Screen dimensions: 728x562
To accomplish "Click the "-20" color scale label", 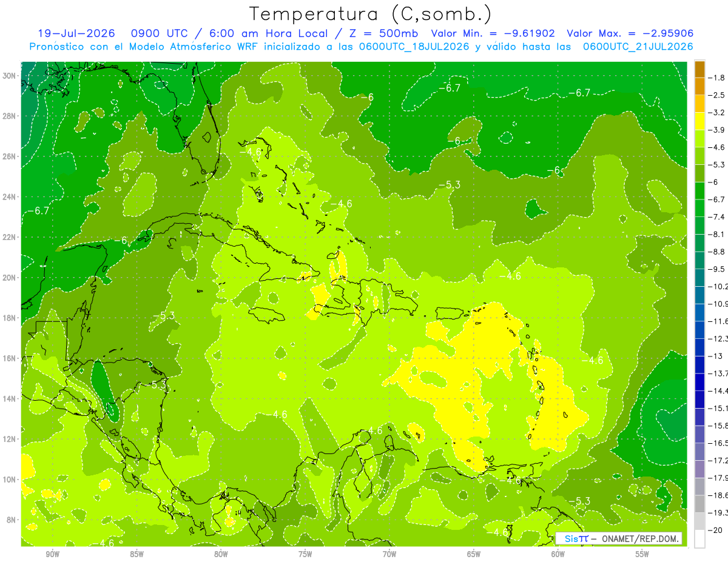I will pos(715,530).
